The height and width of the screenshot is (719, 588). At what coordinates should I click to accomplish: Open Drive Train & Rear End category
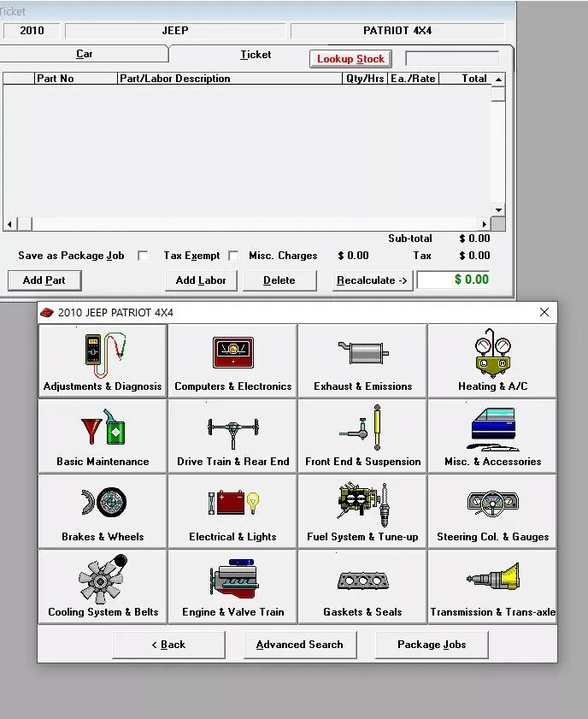[232, 436]
